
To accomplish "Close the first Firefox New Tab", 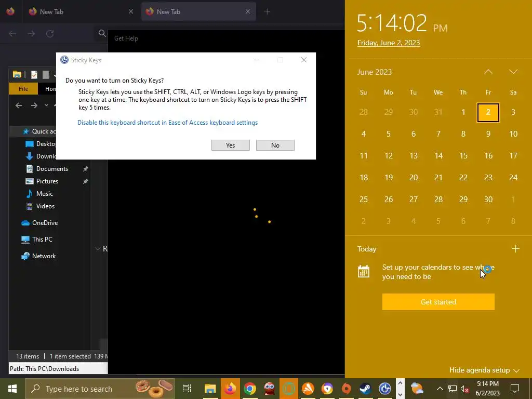I will tap(130, 11).
